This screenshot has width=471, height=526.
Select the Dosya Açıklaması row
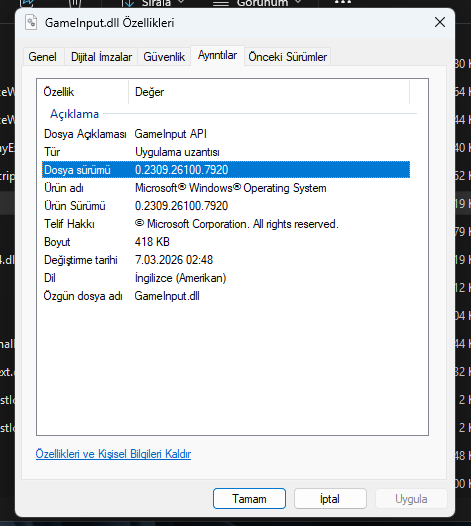[226, 134]
